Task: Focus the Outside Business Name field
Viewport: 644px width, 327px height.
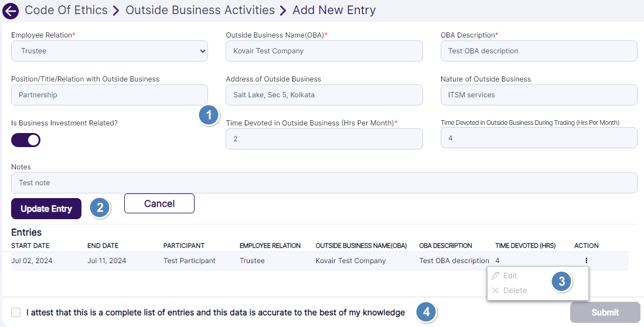Action: click(324, 51)
